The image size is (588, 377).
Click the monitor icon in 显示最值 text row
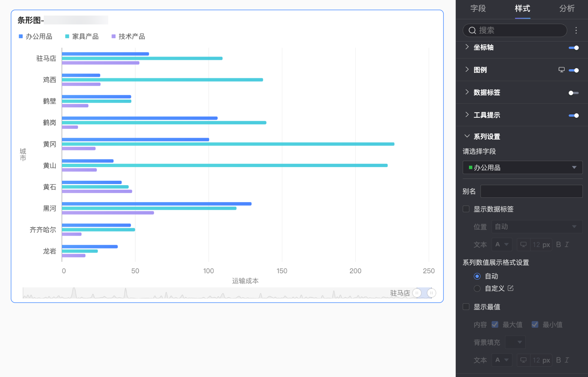click(x=523, y=360)
